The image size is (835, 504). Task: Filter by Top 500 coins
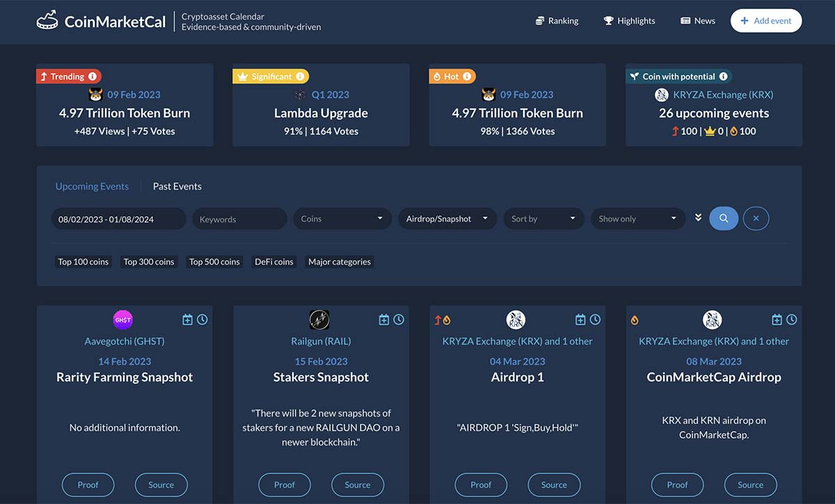pyautogui.click(x=214, y=262)
